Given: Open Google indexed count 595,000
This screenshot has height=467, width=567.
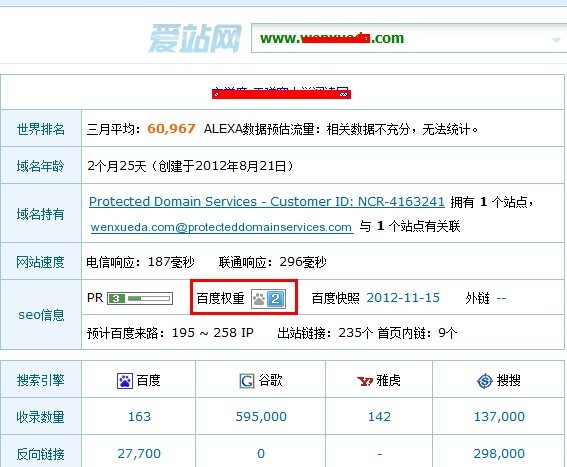Looking at the screenshot, I should (261, 417).
